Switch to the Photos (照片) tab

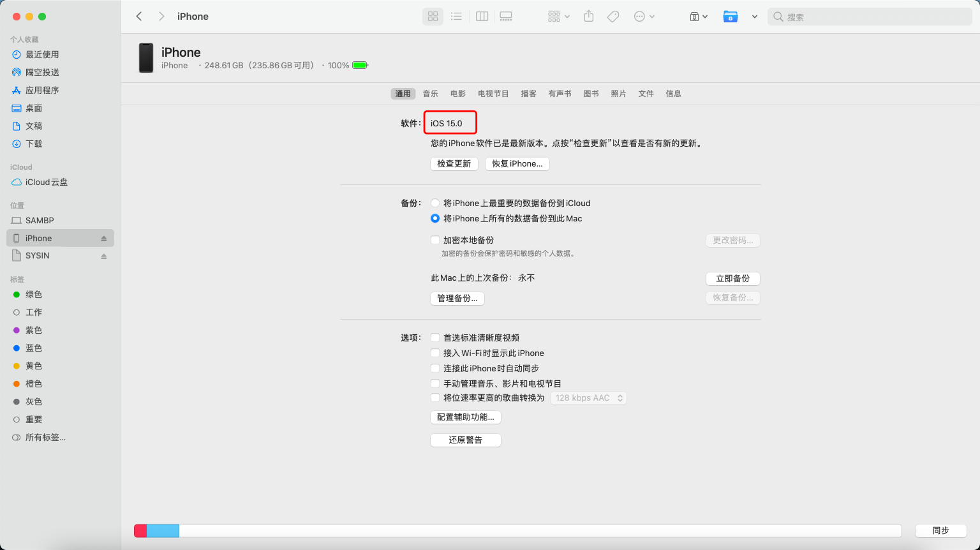[x=619, y=94]
